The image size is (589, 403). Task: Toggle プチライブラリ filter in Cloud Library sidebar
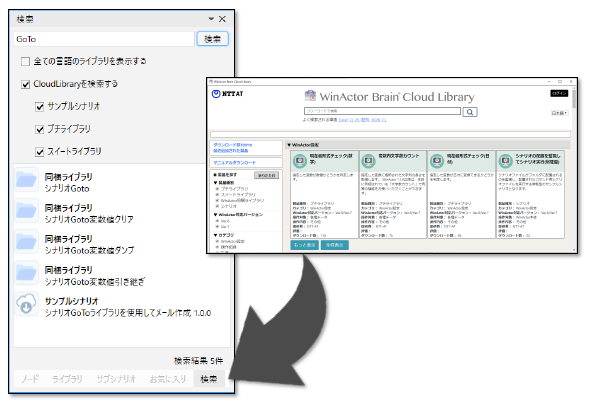(x=217, y=189)
